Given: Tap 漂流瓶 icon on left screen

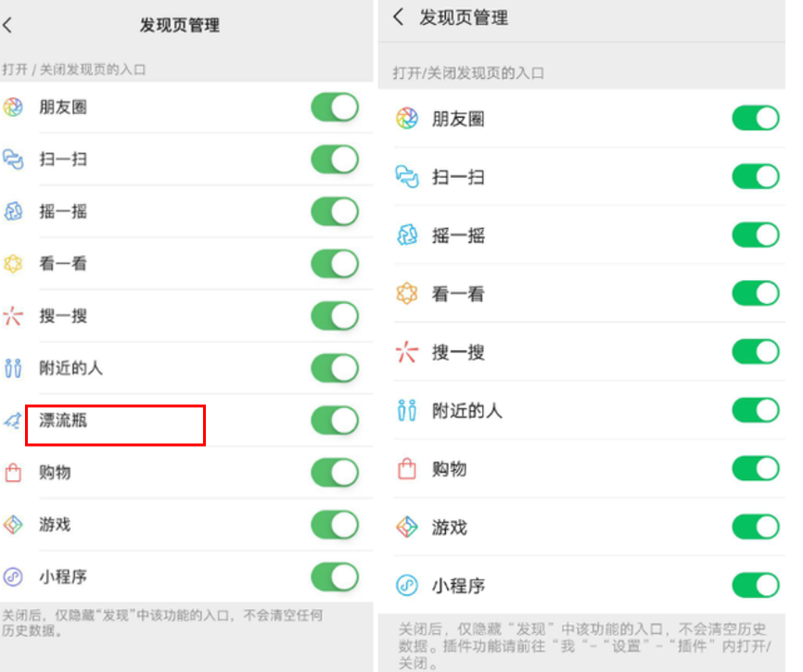Looking at the screenshot, I should tap(13, 421).
